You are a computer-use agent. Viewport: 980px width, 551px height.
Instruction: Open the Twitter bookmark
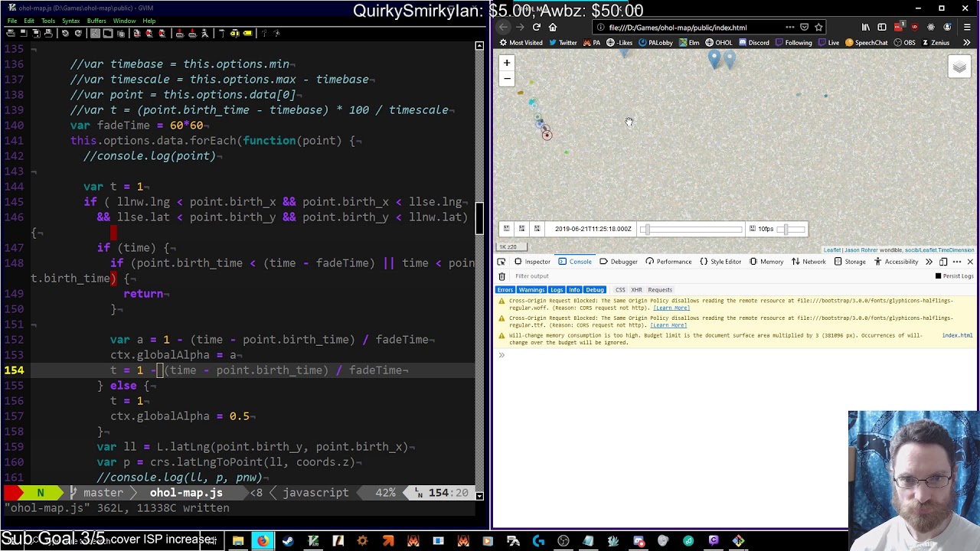pos(563,43)
